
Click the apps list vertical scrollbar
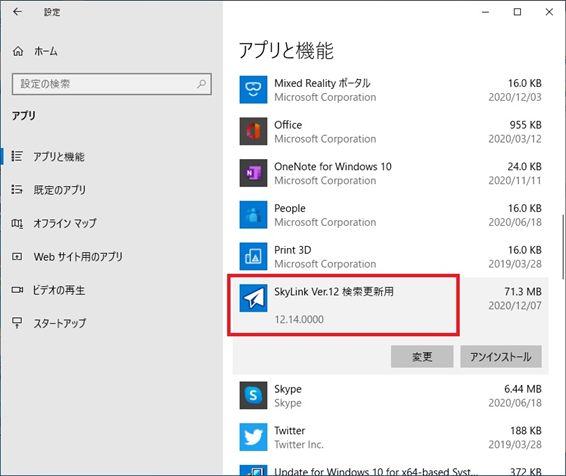(x=563, y=247)
